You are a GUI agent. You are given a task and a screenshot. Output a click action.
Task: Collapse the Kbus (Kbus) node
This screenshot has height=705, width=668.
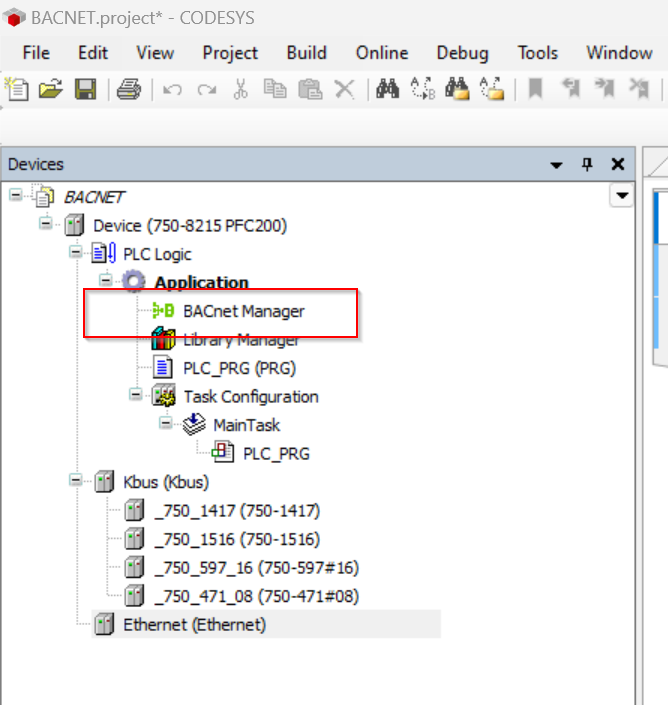point(76,480)
